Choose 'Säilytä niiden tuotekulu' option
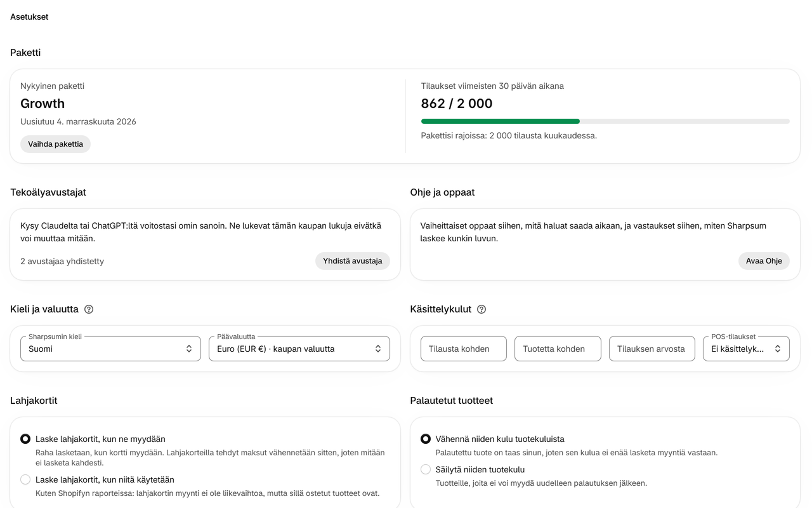Screen dimensions: 812x508 click(x=425, y=469)
